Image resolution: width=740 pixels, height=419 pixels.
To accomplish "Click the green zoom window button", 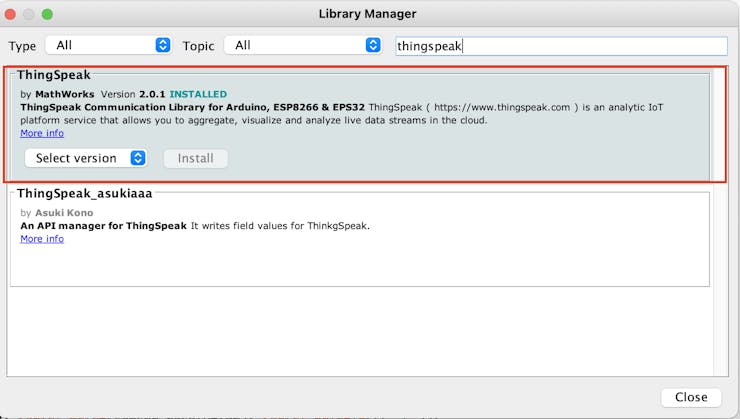I will 47,14.
